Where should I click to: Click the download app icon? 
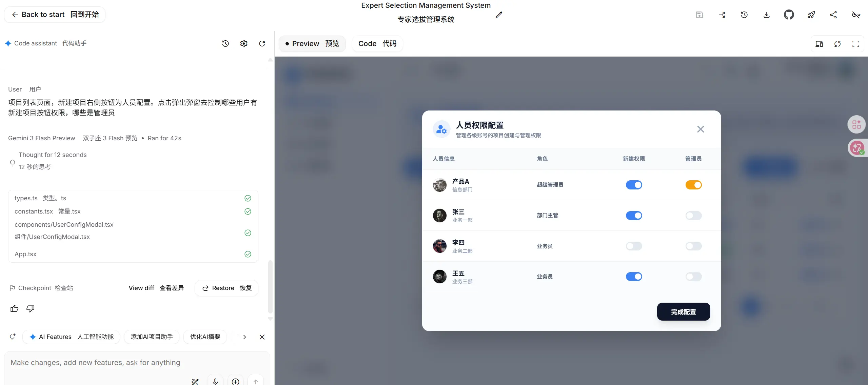coord(766,15)
